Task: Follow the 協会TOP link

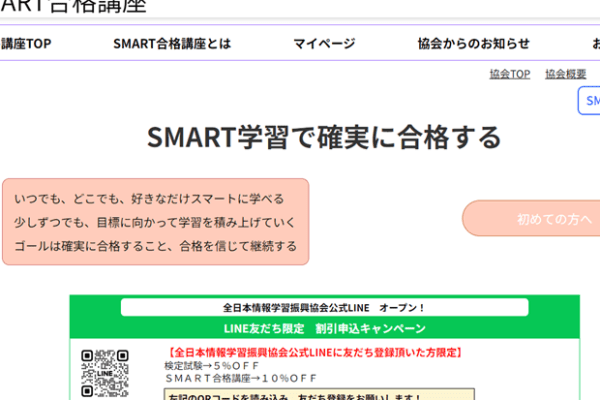Action: click(509, 74)
